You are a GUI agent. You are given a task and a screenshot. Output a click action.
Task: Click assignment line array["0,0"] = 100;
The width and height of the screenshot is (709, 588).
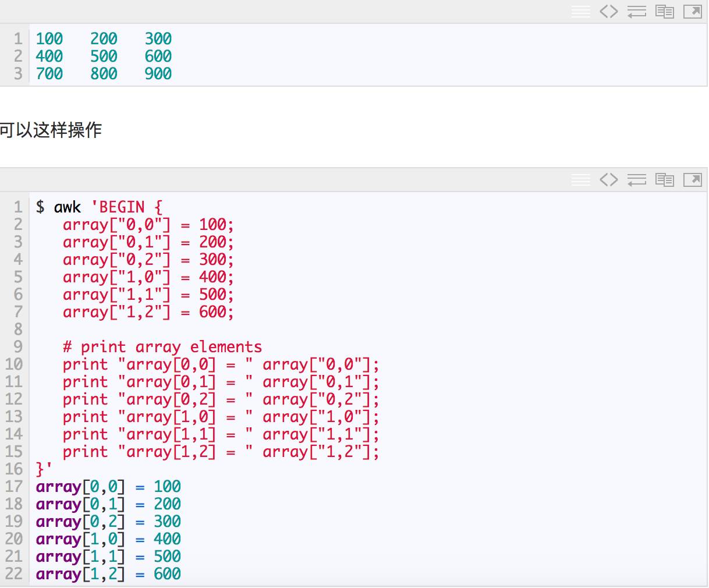point(148,225)
